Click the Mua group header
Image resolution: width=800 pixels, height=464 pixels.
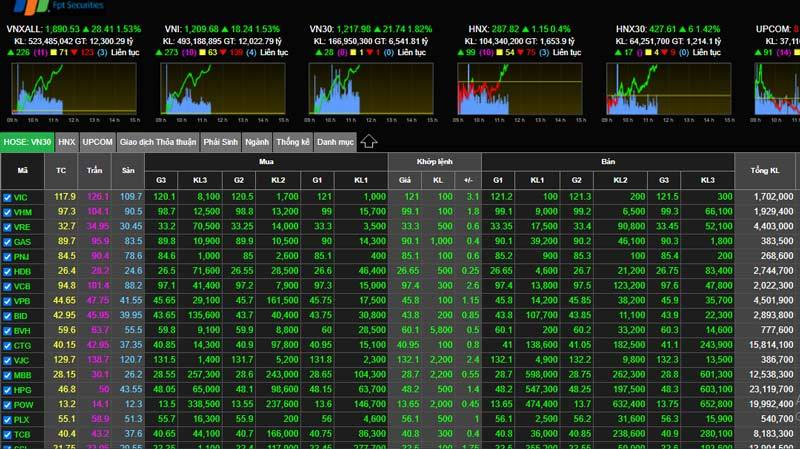[266, 162]
